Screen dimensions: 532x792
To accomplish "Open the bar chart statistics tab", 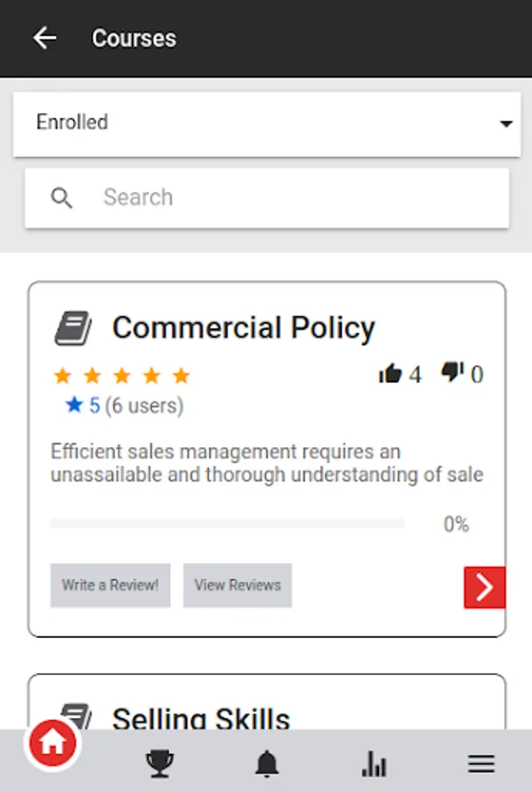I will point(374,764).
